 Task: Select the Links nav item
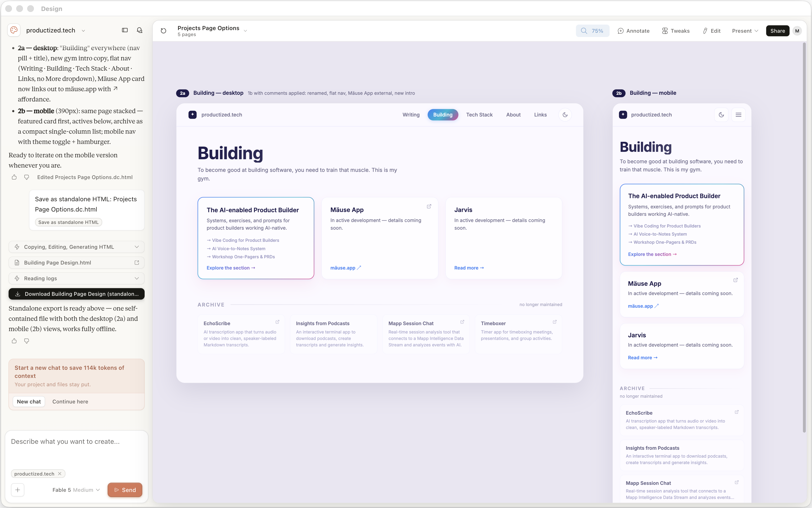(x=540, y=115)
